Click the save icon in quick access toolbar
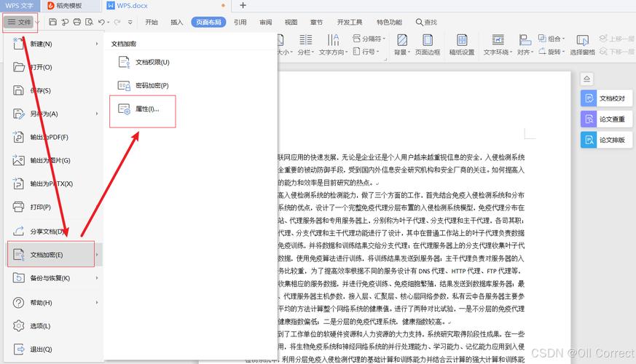Image resolution: width=636 pixels, height=364 pixels. pos(53,23)
